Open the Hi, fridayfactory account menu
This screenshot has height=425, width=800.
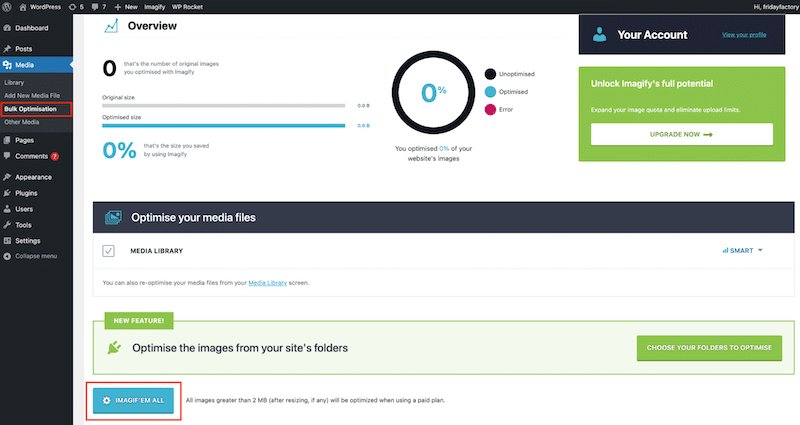776,7
